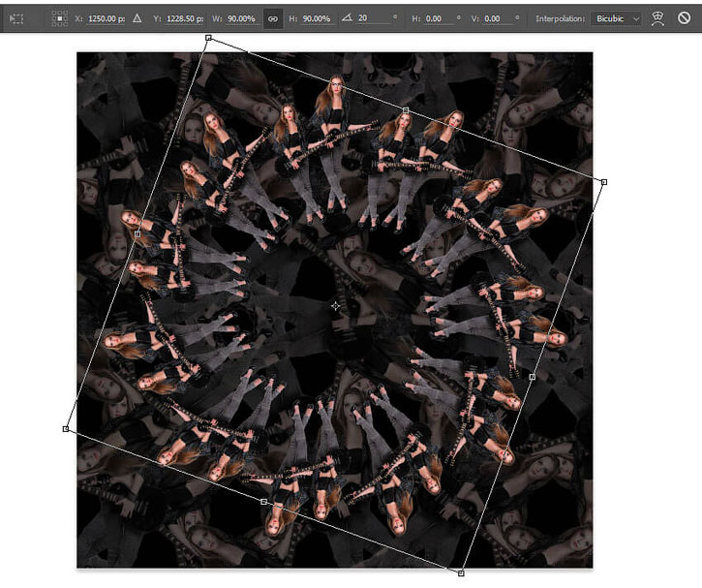Click the rotation angle icon
This screenshot has height=588, width=702.
point(347,17)
